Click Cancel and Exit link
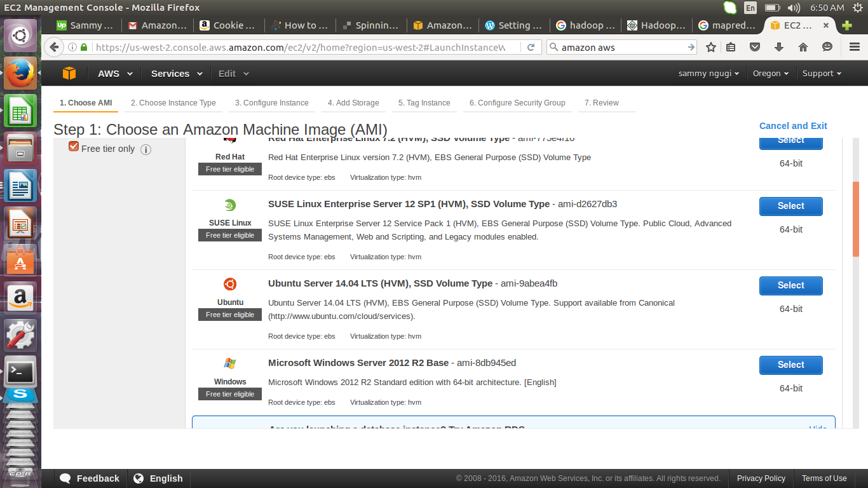Screen dimensions: 868x488 click(x=793, y=126)
